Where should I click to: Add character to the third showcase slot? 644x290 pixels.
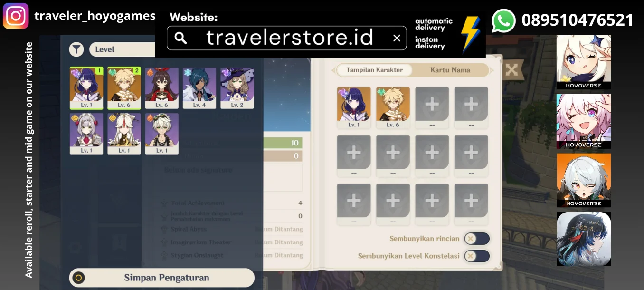coord(432,108)
